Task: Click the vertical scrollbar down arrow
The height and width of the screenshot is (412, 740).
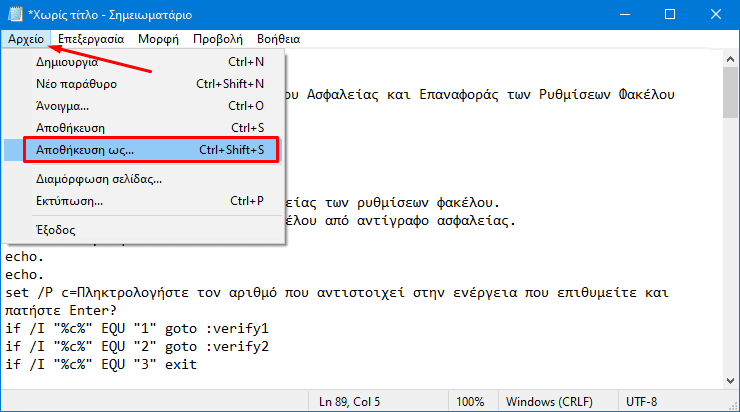Action: tap(731, 381)
